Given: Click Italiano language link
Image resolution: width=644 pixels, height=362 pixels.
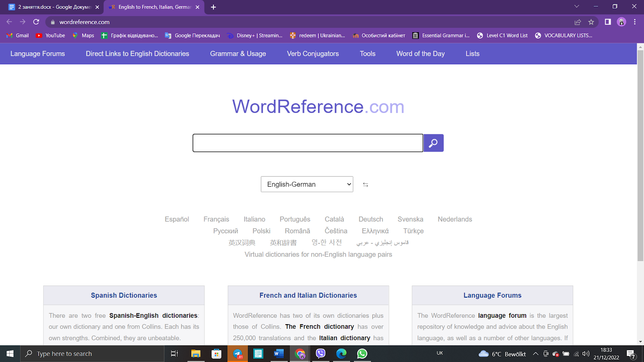Looking at the screenshot, I should click(x=254, y=219).
